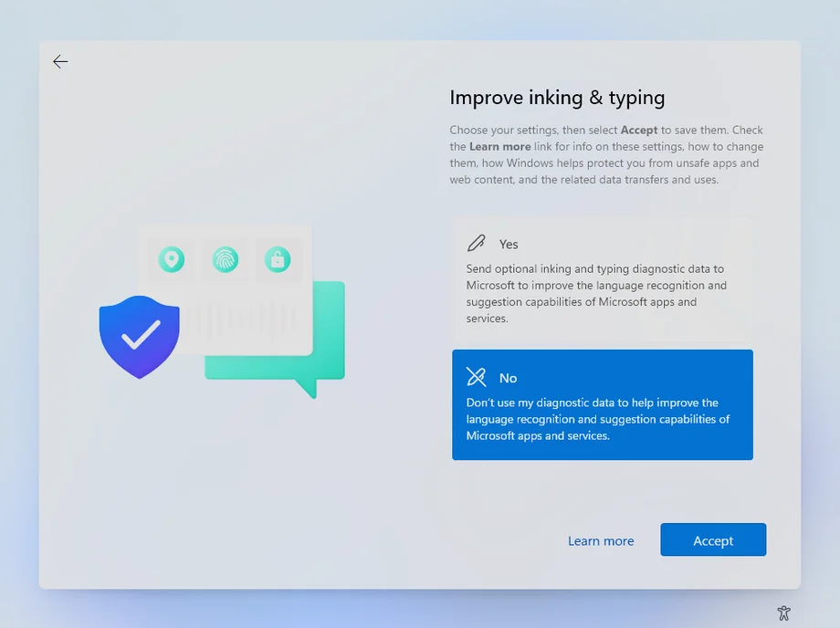Select the Yes option label

click(509, 245)
